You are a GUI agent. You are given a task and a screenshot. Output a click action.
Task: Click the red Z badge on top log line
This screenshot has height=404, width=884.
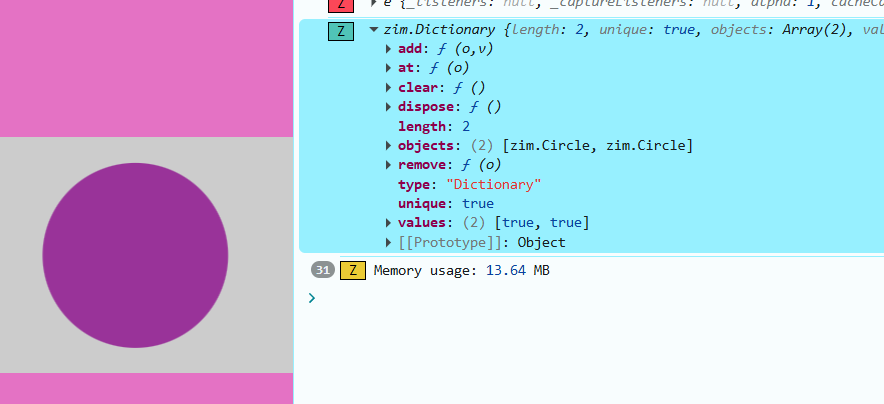(341, 5)
